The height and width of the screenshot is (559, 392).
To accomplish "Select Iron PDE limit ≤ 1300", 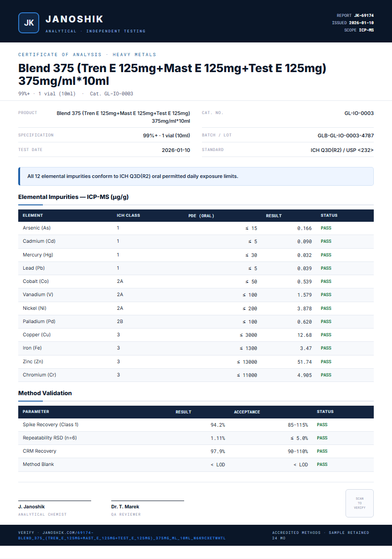I will point(248,348).
